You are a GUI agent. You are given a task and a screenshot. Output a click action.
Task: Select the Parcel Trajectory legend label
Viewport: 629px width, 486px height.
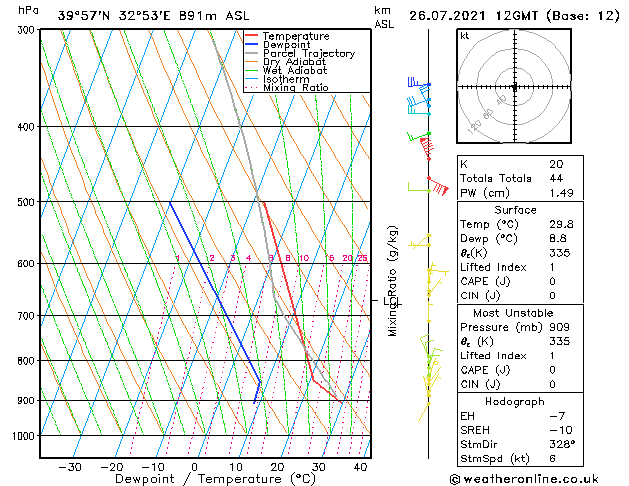click(x=309, y=53)
